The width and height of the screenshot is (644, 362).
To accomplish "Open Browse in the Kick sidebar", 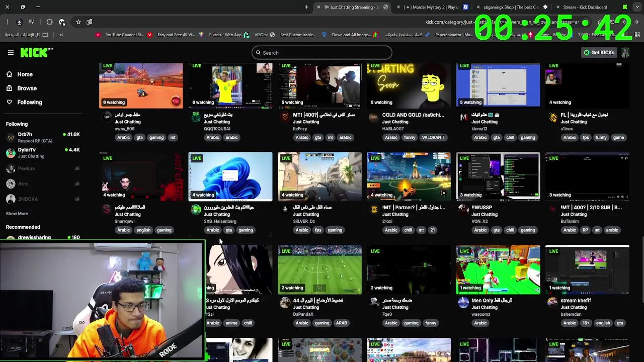I will coord(21,88).
